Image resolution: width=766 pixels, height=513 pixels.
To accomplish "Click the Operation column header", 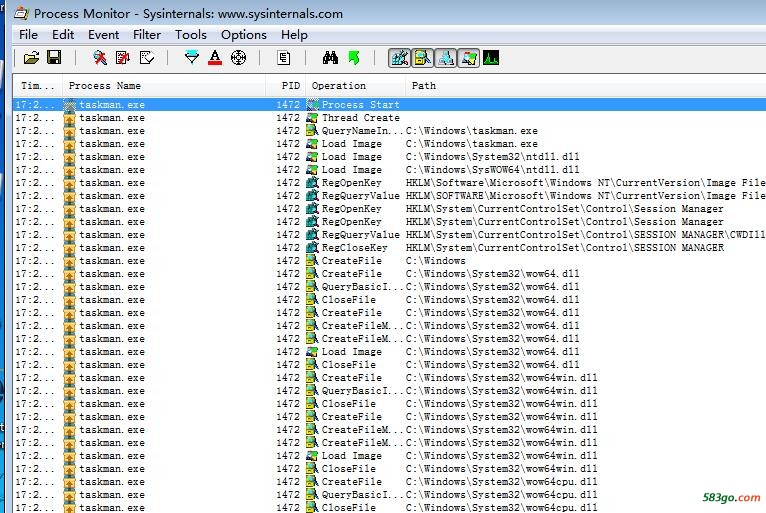I will coord(355,86).
